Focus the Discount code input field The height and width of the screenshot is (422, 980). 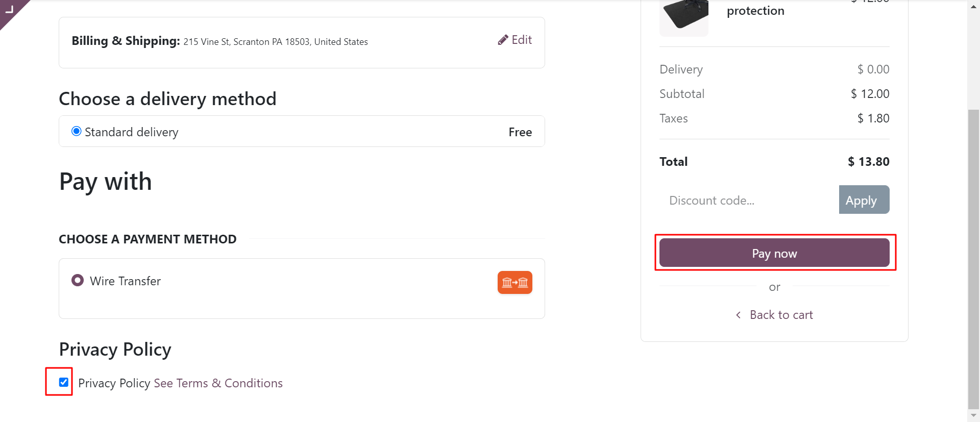click(x=748, y=201)
